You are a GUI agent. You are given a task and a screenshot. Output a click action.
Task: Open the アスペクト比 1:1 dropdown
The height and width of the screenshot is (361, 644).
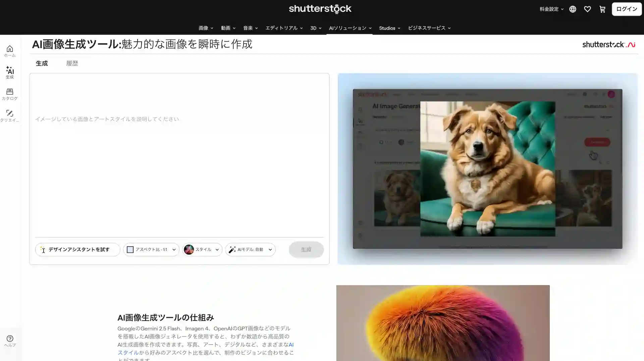point(151,250)
